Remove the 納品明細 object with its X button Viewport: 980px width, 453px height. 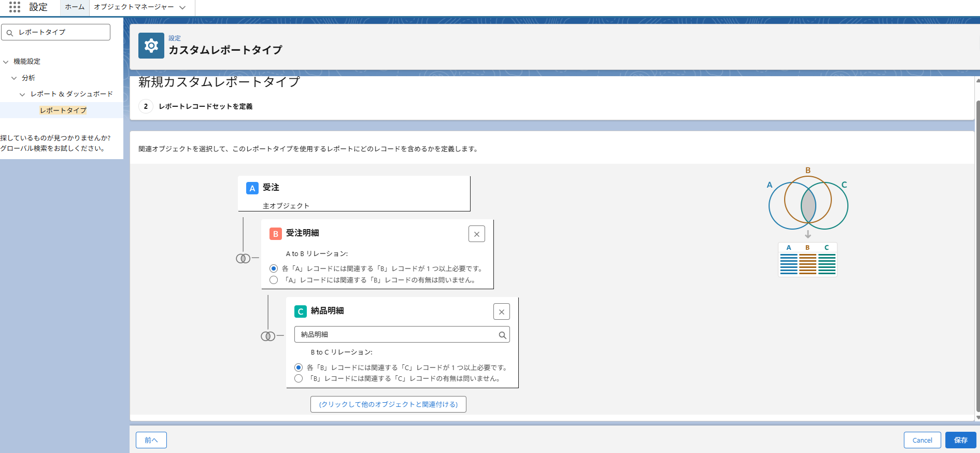coord(502,312)
